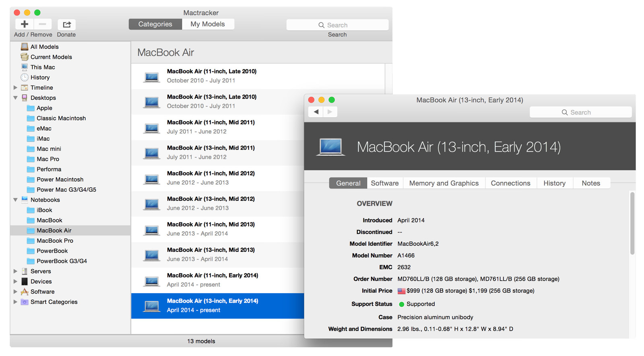This screenshot has height=356, width=644.
Task: Click the detail window search field
Action: pos(580,112)
